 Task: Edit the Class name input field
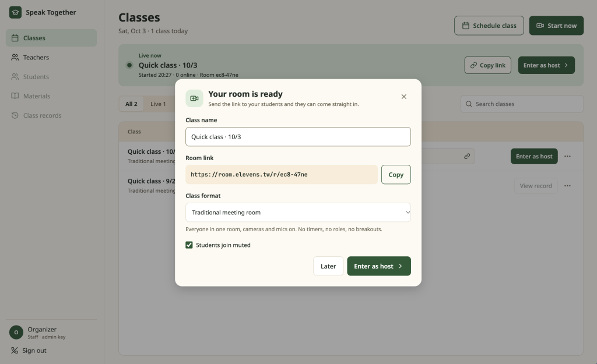298,136
